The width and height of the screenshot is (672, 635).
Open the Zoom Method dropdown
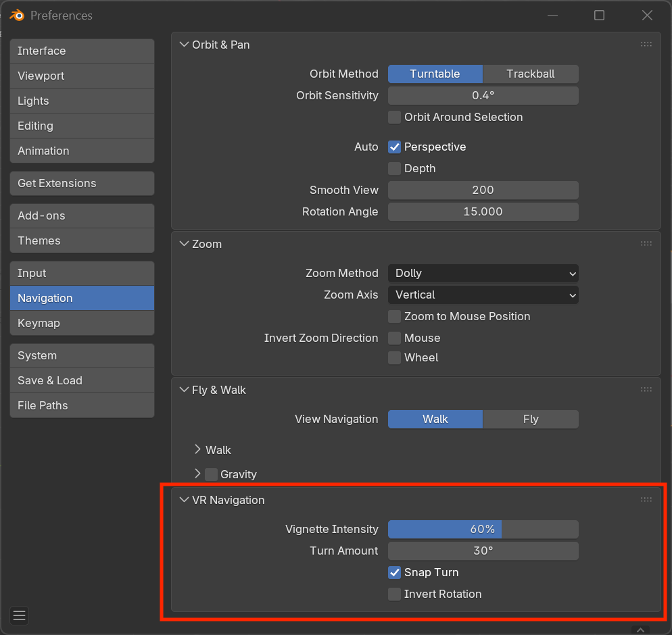point(483,274)
